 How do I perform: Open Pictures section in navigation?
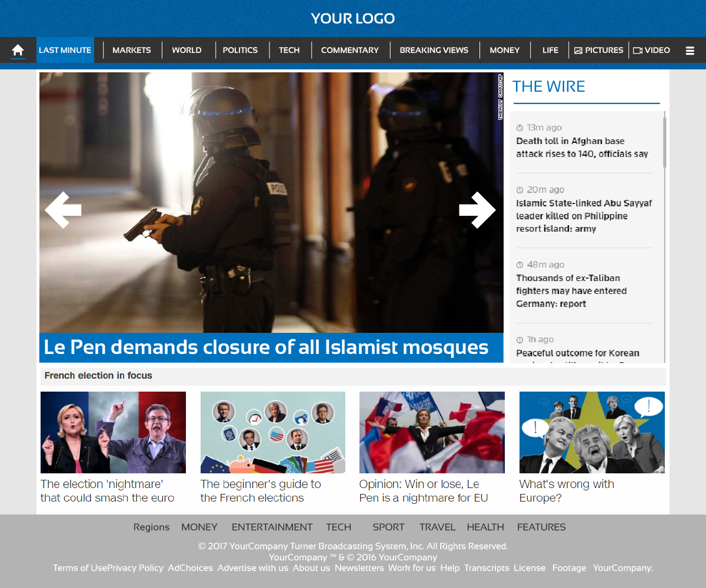pyautogui.click(x=598, y=50)
